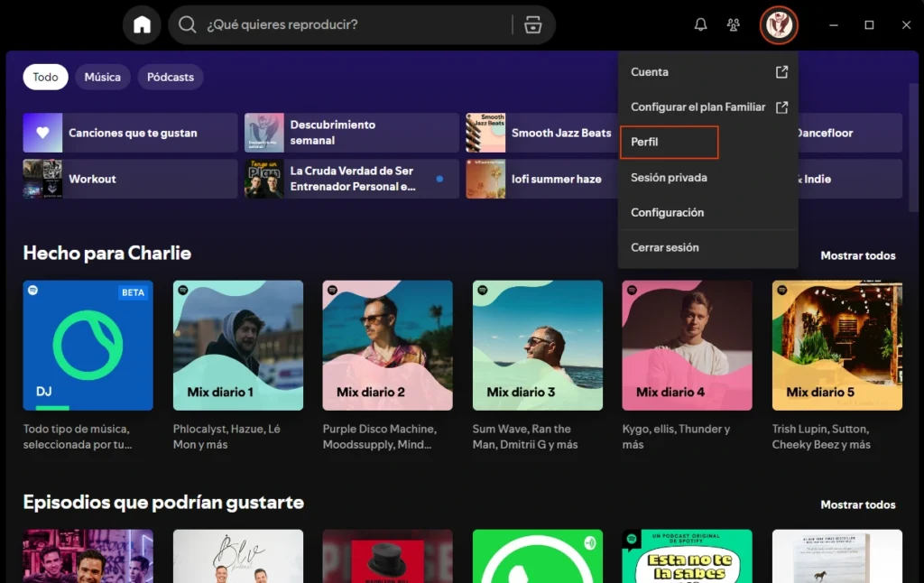
Task: Open the DJ beta card
Action: (x=88, y=346)
